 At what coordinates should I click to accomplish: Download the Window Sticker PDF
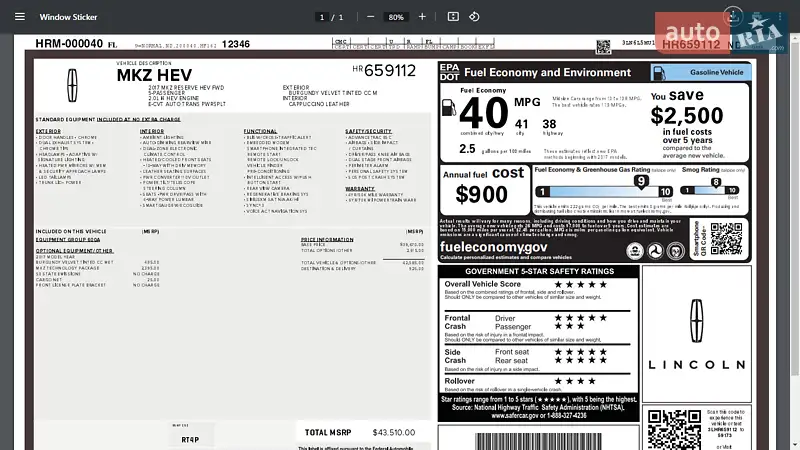pos(733,17)
